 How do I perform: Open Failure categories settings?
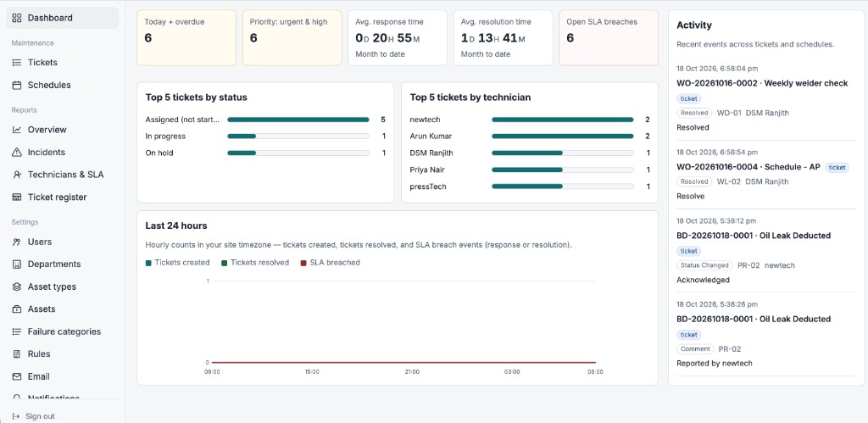coord(62,331)
